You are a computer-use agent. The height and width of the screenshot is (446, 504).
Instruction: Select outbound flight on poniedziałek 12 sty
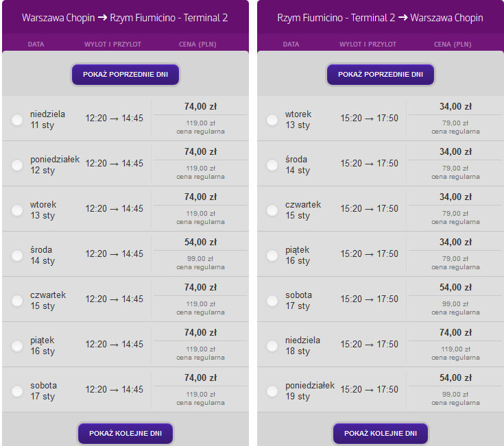click(x=17, y=165)
